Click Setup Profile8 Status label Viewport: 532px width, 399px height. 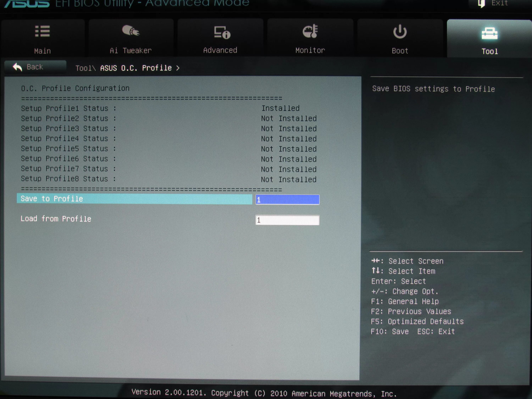pyautogui.click(x=69, y=179)
